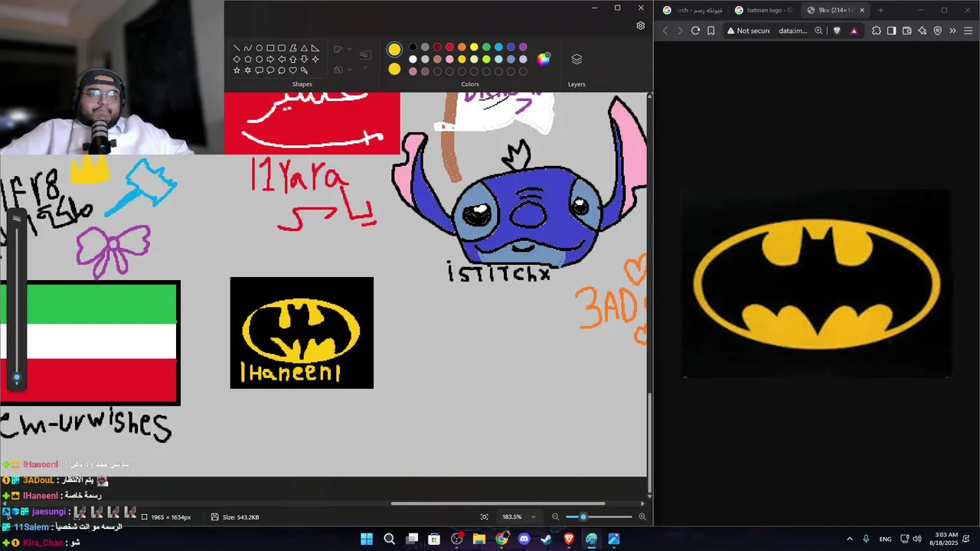
Task: Open Leo AI sparkle icon in Brave
Action: click(x=922, y=31)
